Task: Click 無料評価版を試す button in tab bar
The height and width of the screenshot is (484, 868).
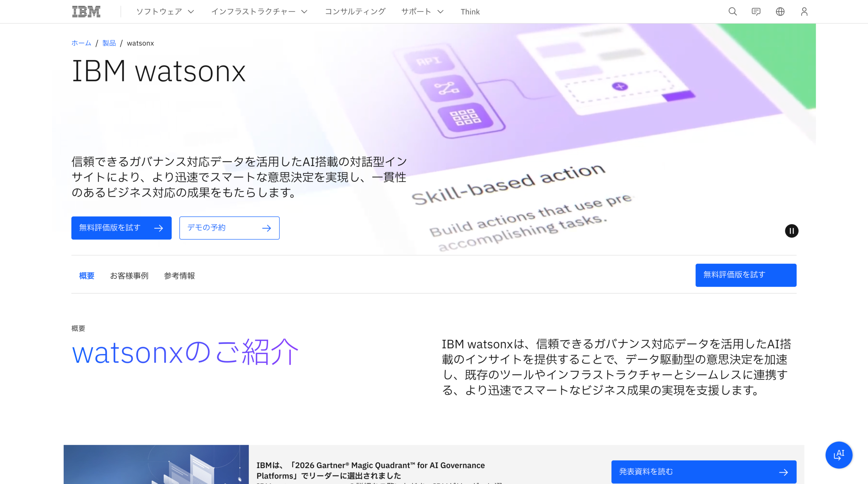Action: [746, 275]
